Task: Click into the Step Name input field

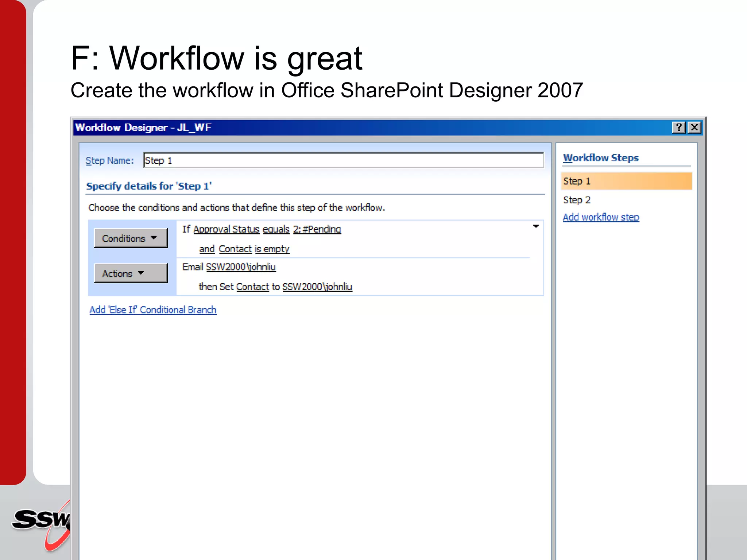Action: pos(344,160)
